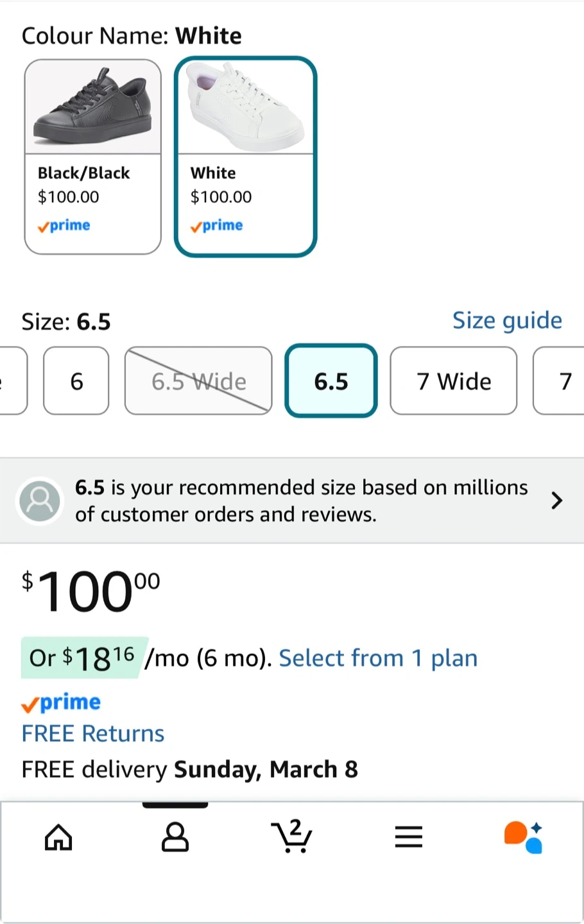Open the FREE Returns link

93,733
